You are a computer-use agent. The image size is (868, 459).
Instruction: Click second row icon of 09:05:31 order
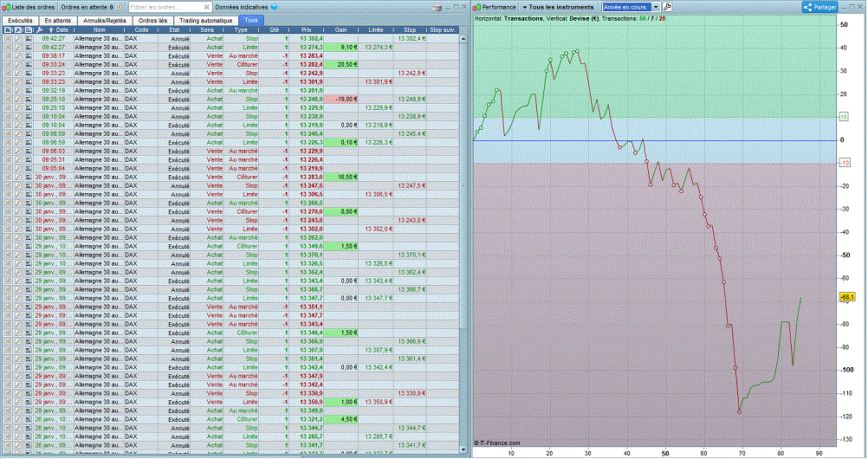(18, 160)
